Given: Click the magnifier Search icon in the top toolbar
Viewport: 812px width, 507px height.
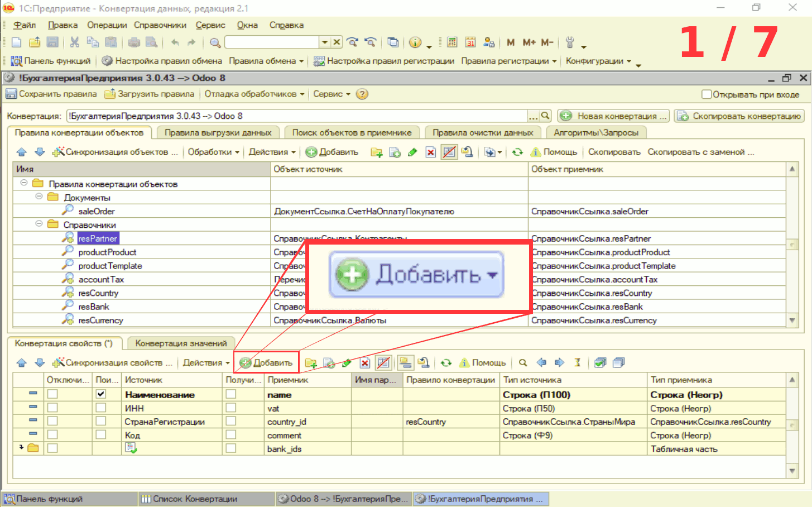Looking at the screenshot, I should pyautogui.click(x=215, y=42).
